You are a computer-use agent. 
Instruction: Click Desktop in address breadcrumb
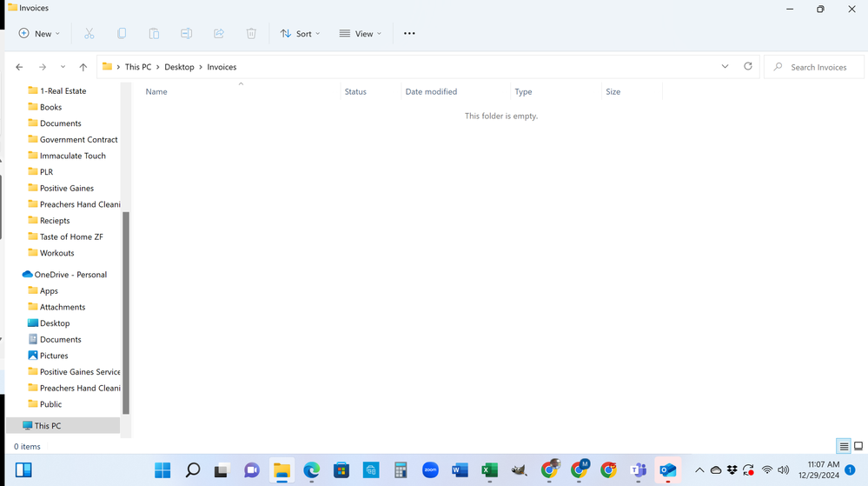179,67
